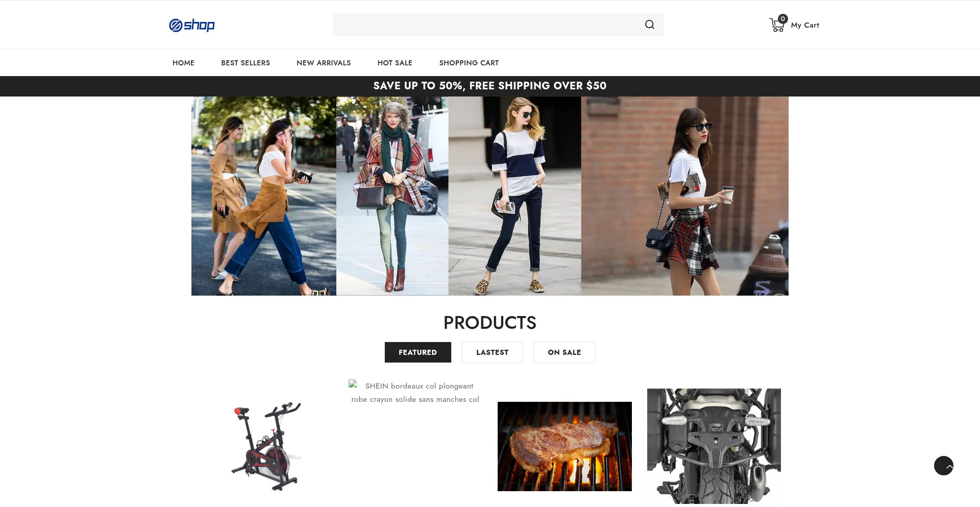
Task: Select the ON SALE products tab
Action: (564, 352)
